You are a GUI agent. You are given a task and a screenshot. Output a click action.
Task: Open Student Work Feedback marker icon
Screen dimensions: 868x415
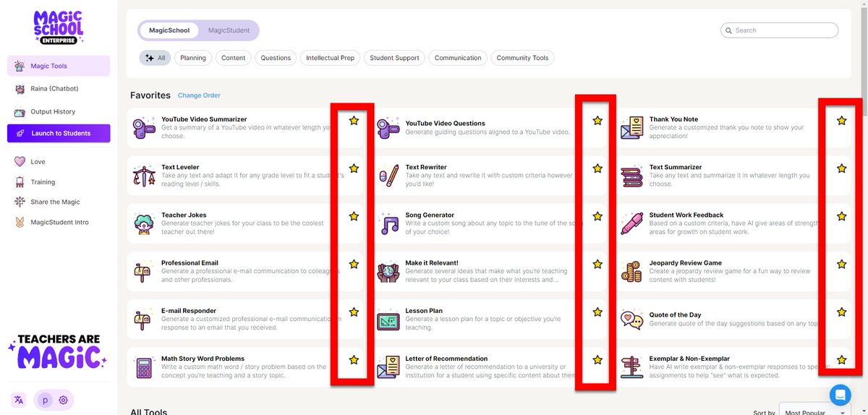pyautogui.click(x=631, y=223)
